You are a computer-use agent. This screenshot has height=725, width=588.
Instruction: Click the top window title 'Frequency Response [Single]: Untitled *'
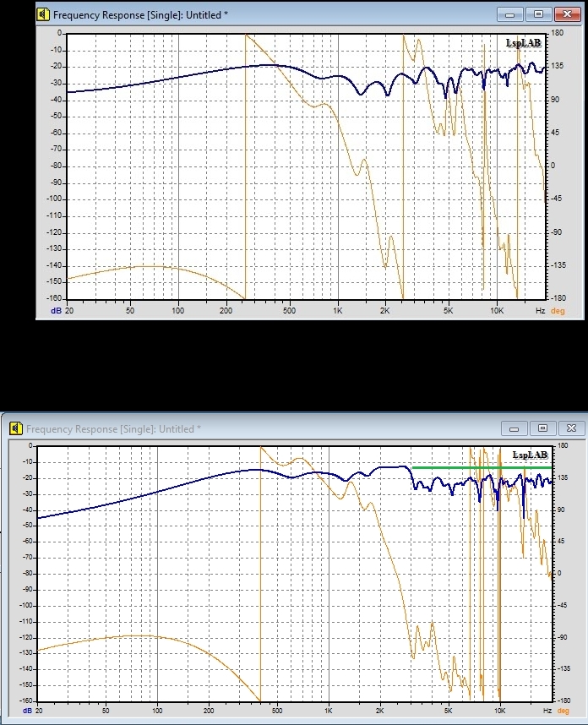[140, 15]
